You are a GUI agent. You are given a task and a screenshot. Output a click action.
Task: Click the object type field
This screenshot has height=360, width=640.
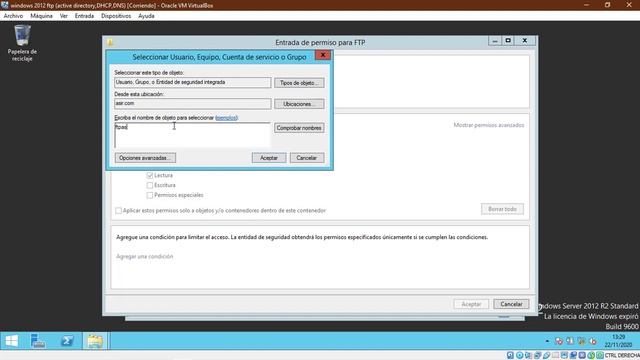coord(192,82)
